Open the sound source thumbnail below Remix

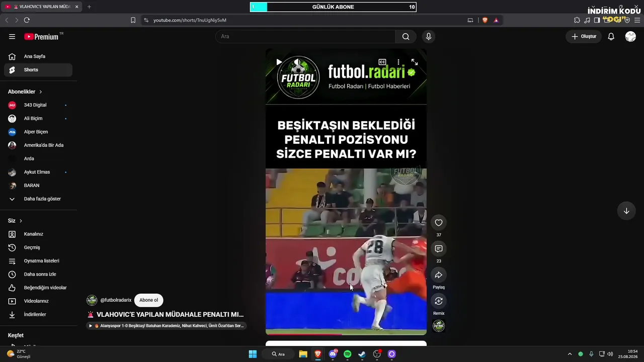(x=439, y=326)
